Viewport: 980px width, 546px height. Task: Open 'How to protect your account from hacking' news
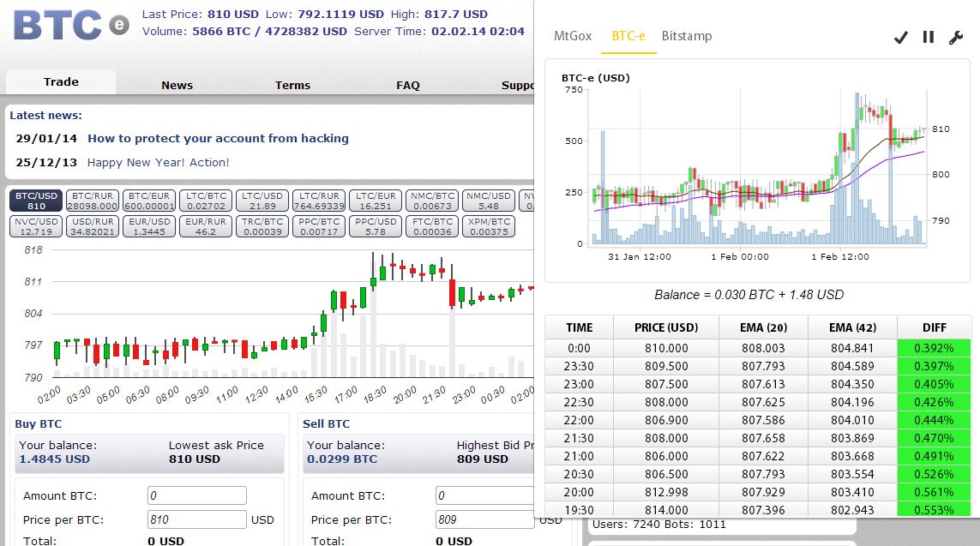coord(218,138)
